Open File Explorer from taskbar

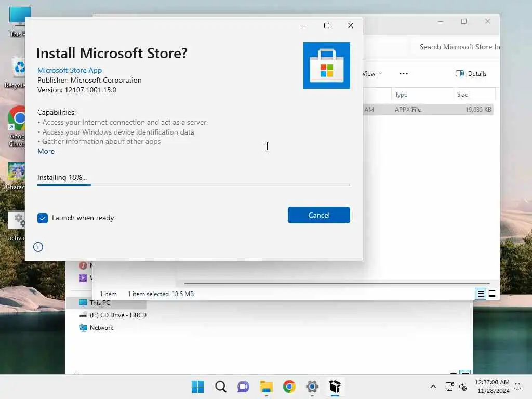(x=267, y=387)
